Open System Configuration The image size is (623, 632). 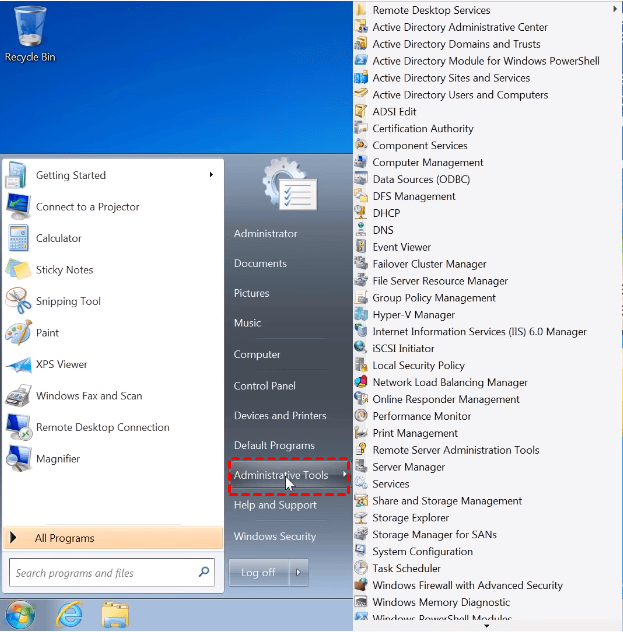pos(422,551)
